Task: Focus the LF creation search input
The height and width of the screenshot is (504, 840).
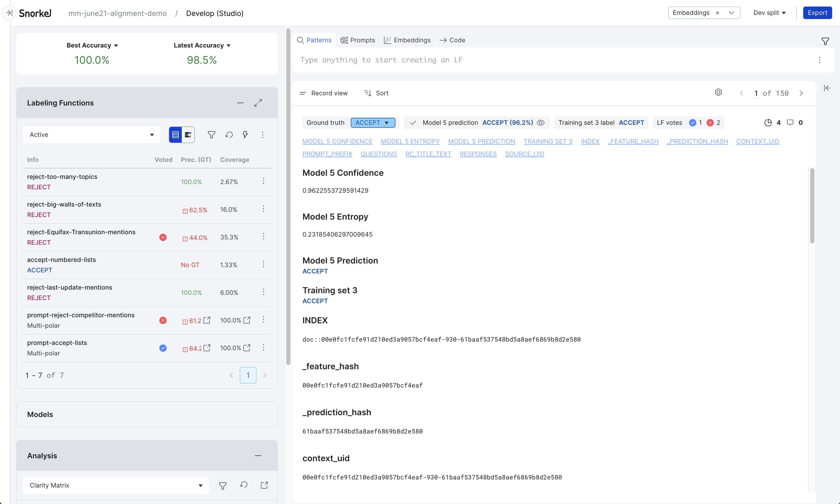Action: 554,60
